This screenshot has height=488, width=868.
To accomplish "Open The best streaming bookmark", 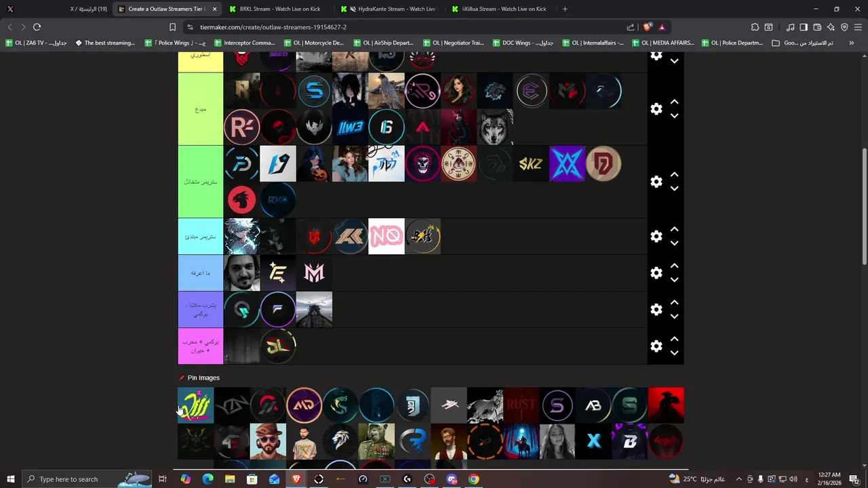I will click(x=105, y=43).
